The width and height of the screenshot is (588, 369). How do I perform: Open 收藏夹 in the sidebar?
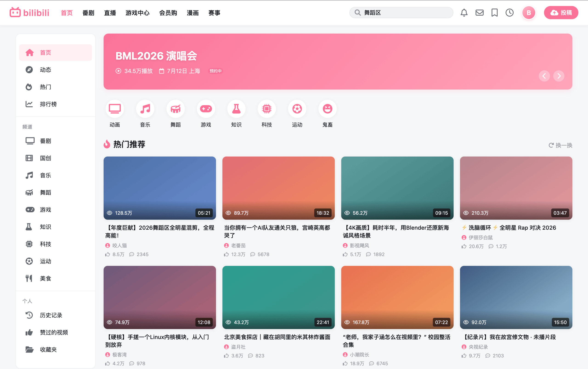(x=48, y=349)
